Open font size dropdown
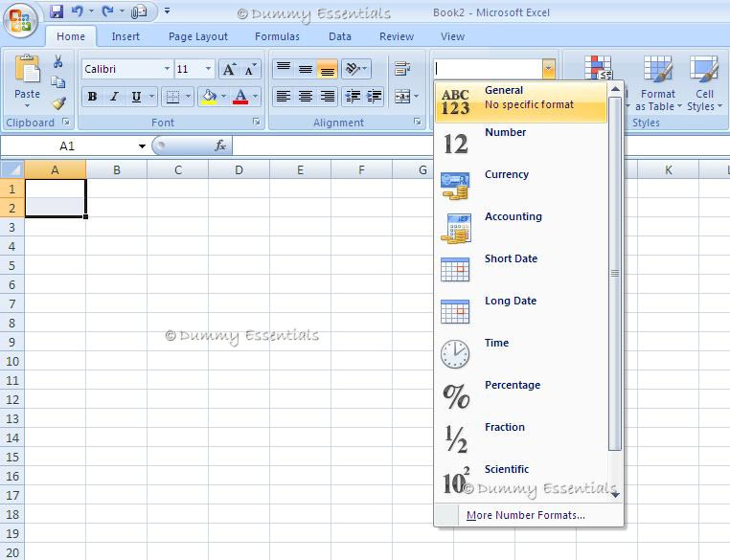730x560 pixels. [208, 69]
